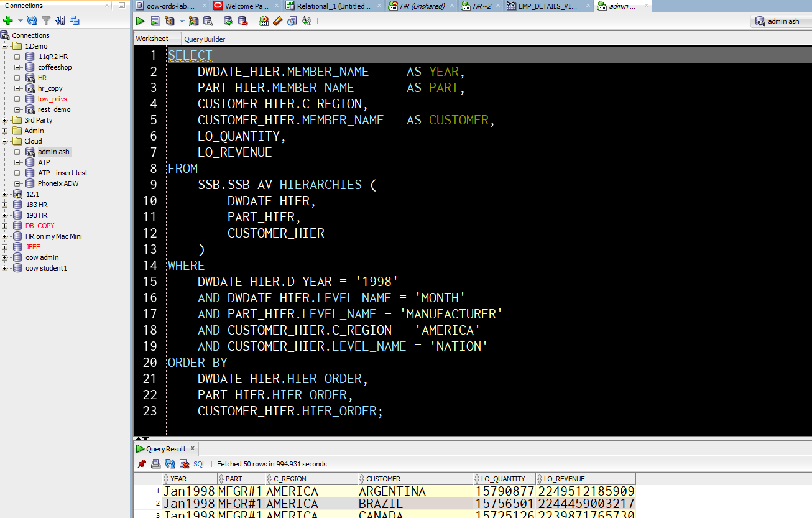The image size is (812, 518).
Task: Sort results by C_REGION column header
Action: coord(311,479)
